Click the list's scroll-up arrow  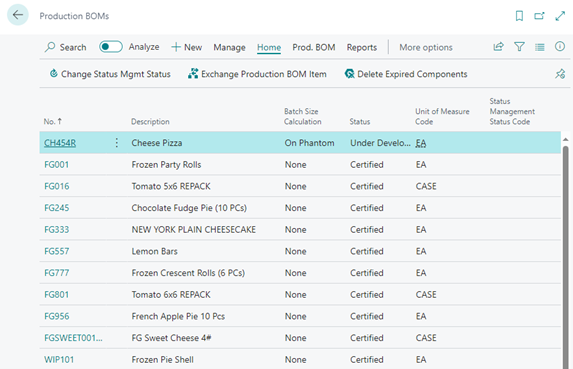(x=565, y=139)
